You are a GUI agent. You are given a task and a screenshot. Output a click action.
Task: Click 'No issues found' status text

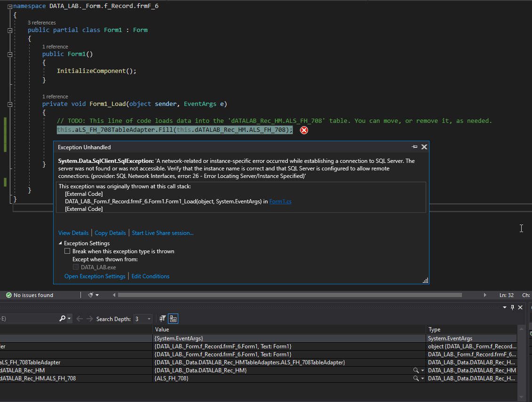click(33, 295)
